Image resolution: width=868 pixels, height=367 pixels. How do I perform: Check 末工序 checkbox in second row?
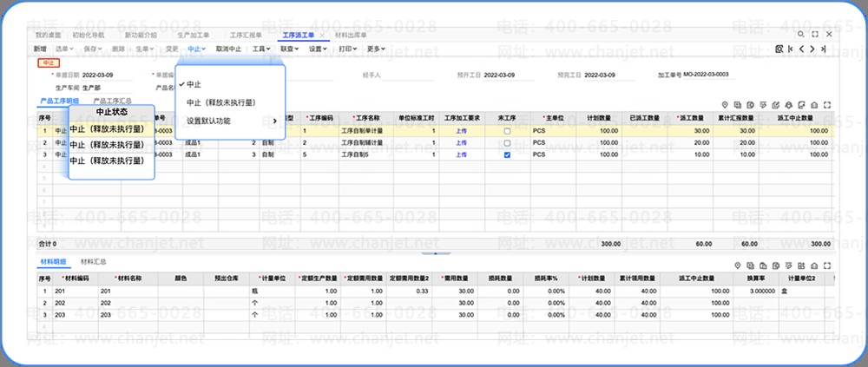(x=506, y=142)
